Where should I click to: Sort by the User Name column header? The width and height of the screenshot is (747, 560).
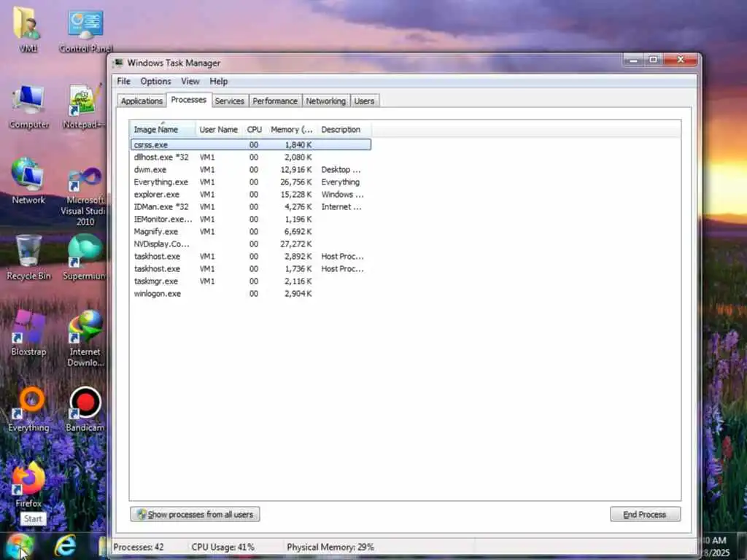[x=218, y=130]
